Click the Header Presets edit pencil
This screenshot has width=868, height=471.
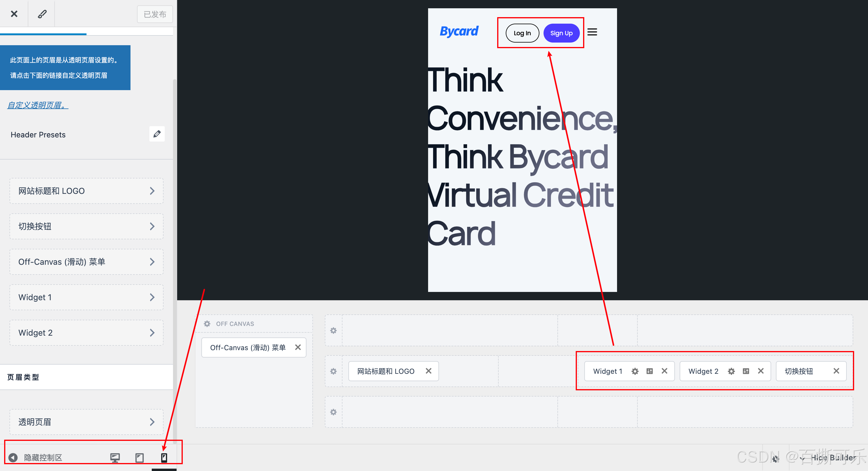[157, 134]
